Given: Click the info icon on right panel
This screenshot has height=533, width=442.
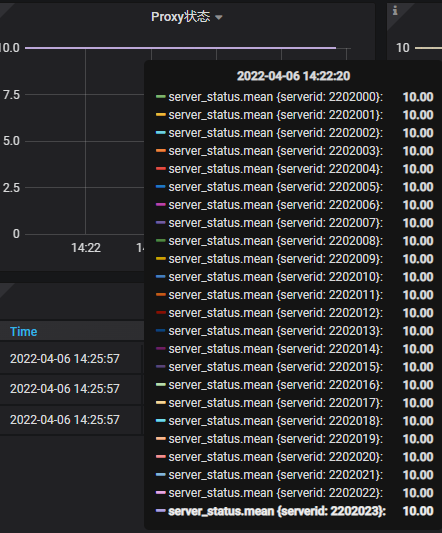Looking at the screenshot, I should 395,11.
